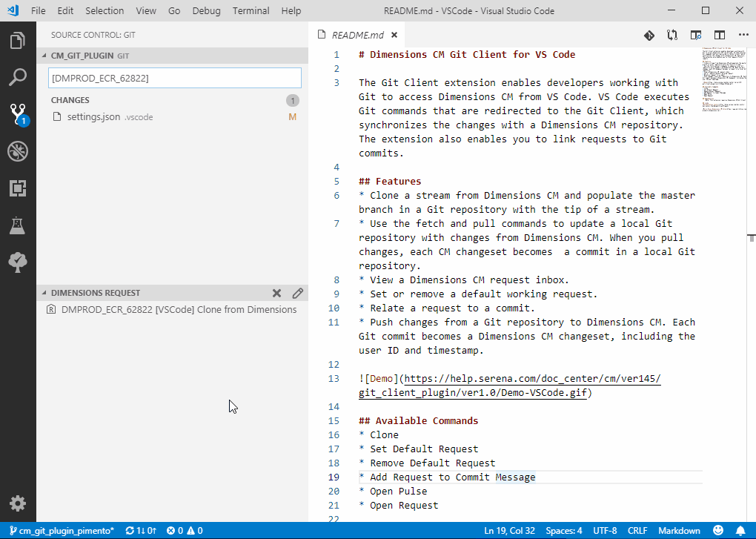The width and height of the screenshot is (756, 539).
Task: Open settings.json in changes list
Action: (x=172, y=116)
